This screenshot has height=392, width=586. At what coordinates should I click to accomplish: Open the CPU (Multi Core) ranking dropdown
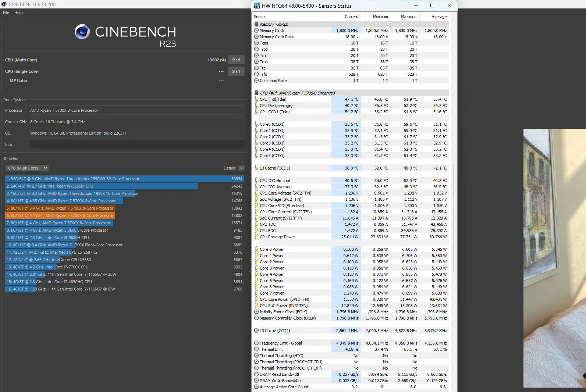[x=27, y=168]
